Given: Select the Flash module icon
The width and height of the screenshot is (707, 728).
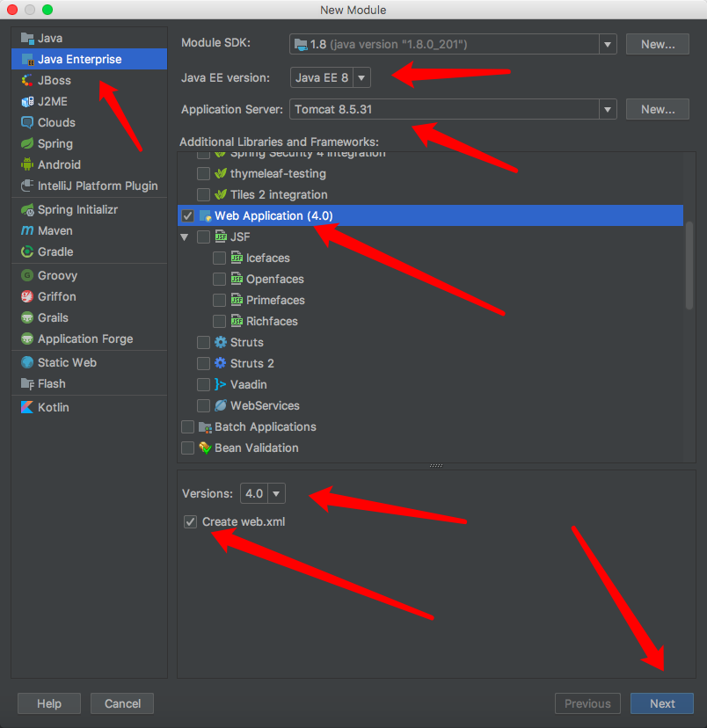Looking at the screenshot, I should (x=27, y=384).
